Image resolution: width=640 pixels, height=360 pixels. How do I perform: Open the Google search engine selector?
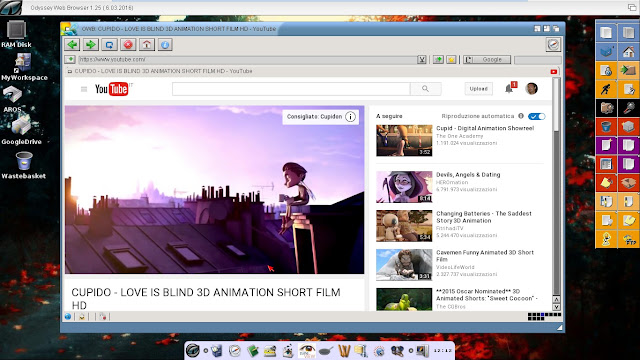coord(487,60)
